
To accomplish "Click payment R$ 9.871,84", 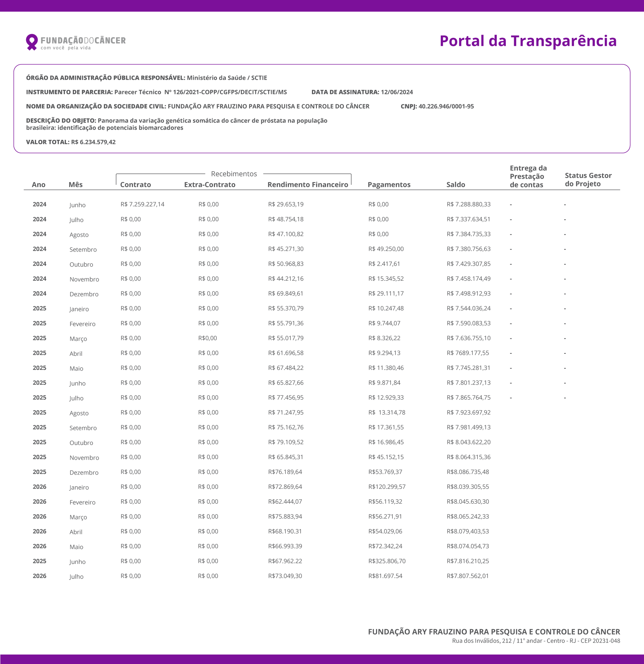I will 384,383.
